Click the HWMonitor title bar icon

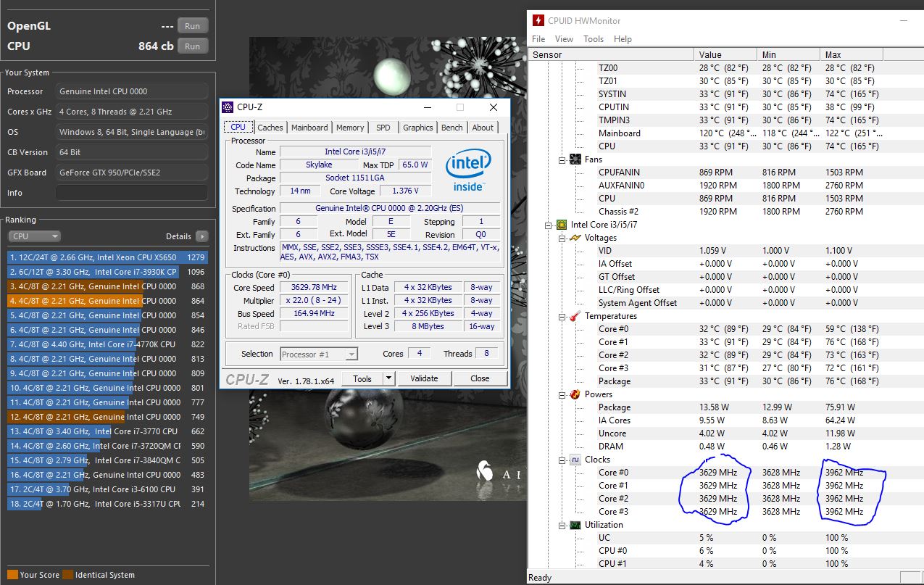click(538, 20)
